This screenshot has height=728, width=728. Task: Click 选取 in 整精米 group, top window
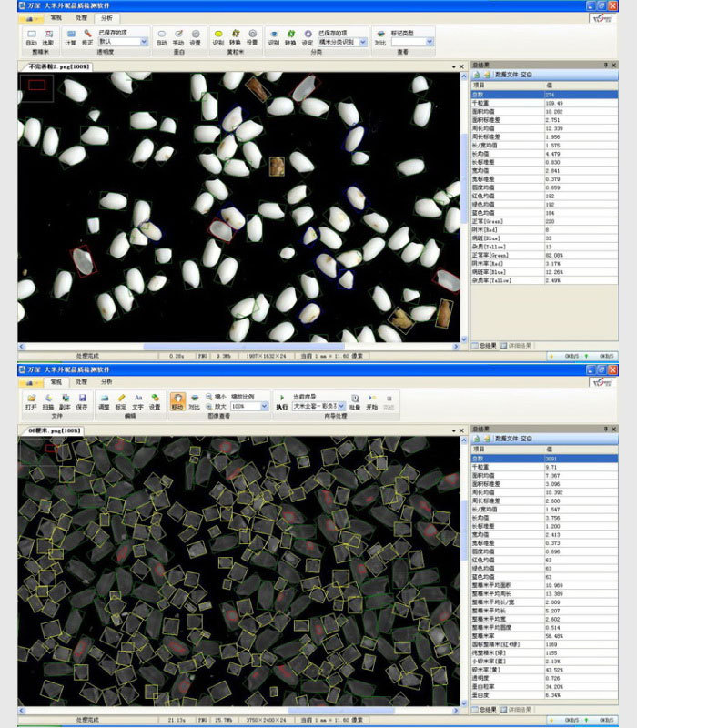(x=48, y=37)
